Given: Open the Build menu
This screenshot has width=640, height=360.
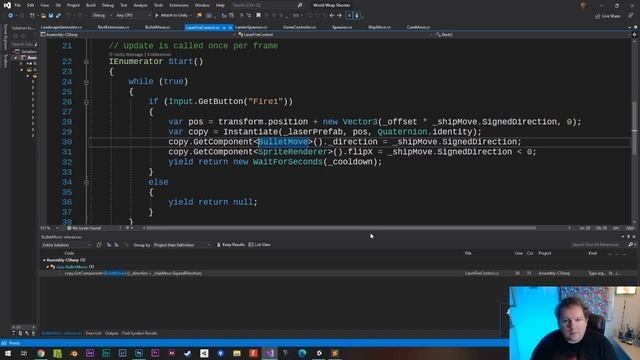Looking at the screenshot, I should tap(91, 5).
